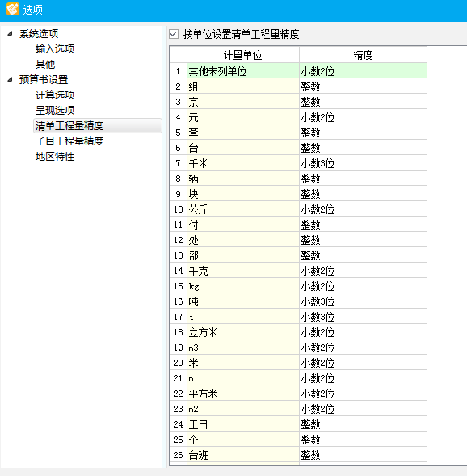Open precision cell for 组 row
The width and height of the screenshot is (467, 476).
pos(364,86)
